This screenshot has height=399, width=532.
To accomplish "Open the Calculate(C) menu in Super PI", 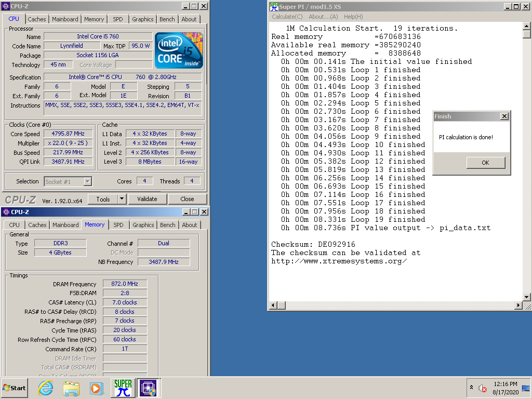I will tap(287, 17).
